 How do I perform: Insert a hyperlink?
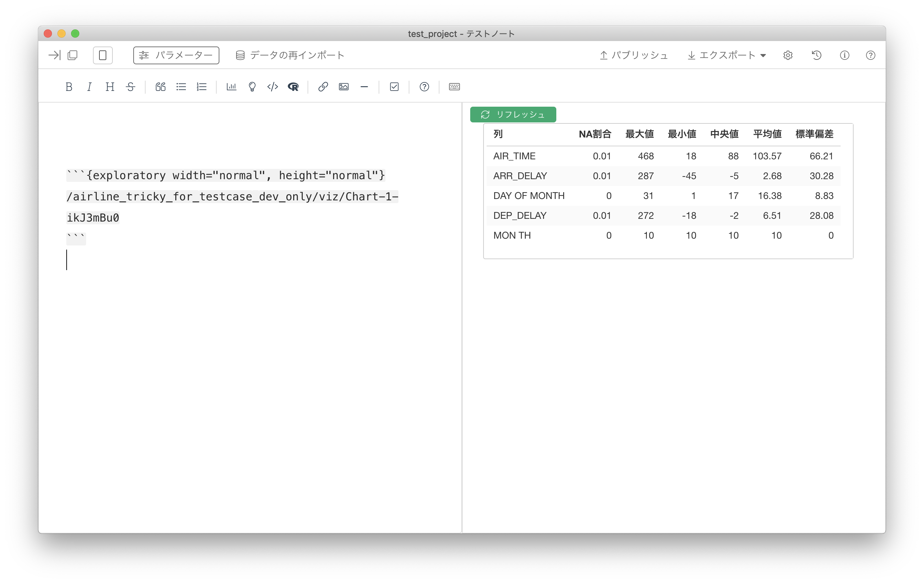tap(323, 87)
